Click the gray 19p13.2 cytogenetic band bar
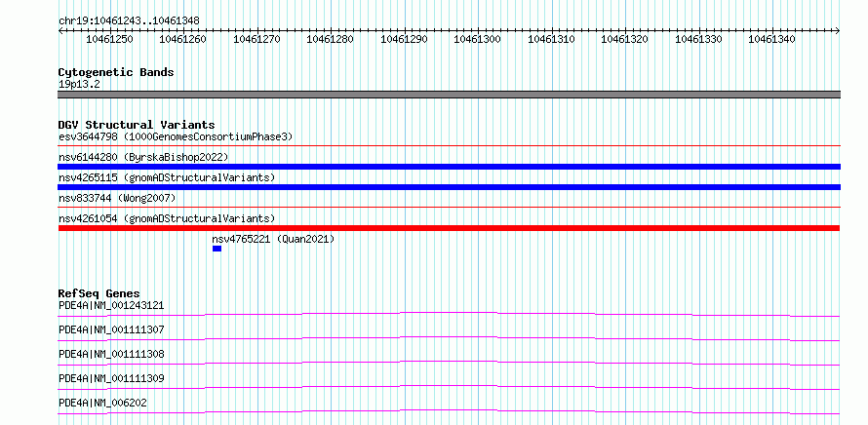 tap(449, 95)
